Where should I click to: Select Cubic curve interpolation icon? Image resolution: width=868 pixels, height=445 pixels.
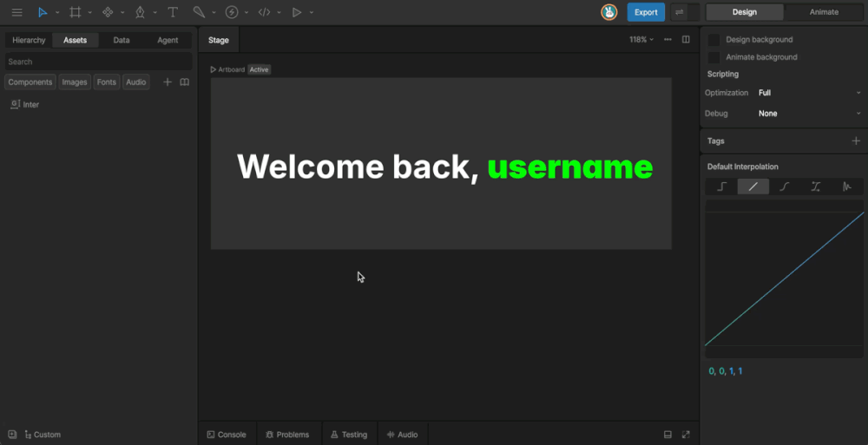coord(785,187)
